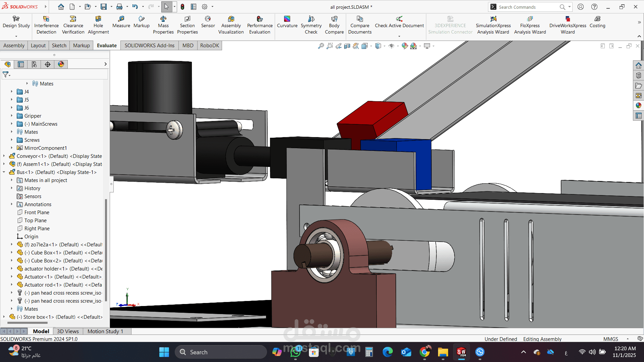Open the Windows Start menu

[164, 352]
